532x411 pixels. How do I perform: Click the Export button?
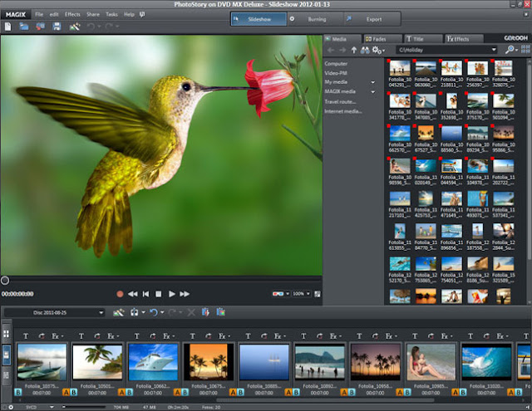point(372,19)
